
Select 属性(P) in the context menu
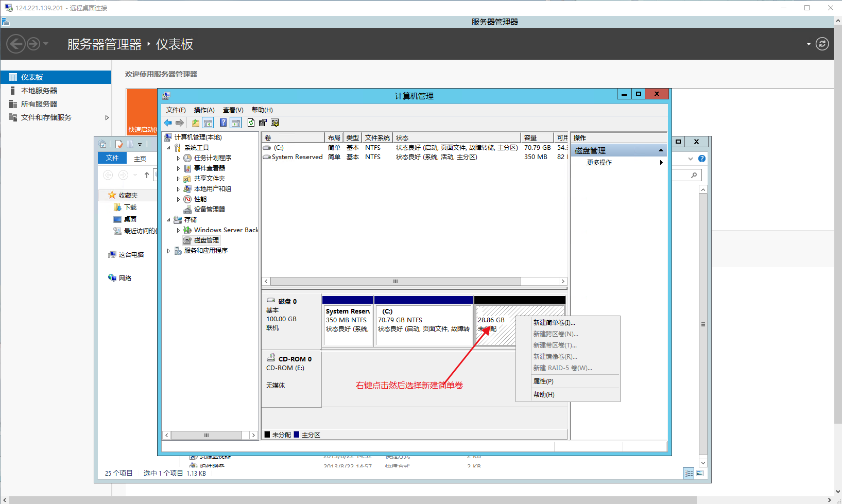543,381
